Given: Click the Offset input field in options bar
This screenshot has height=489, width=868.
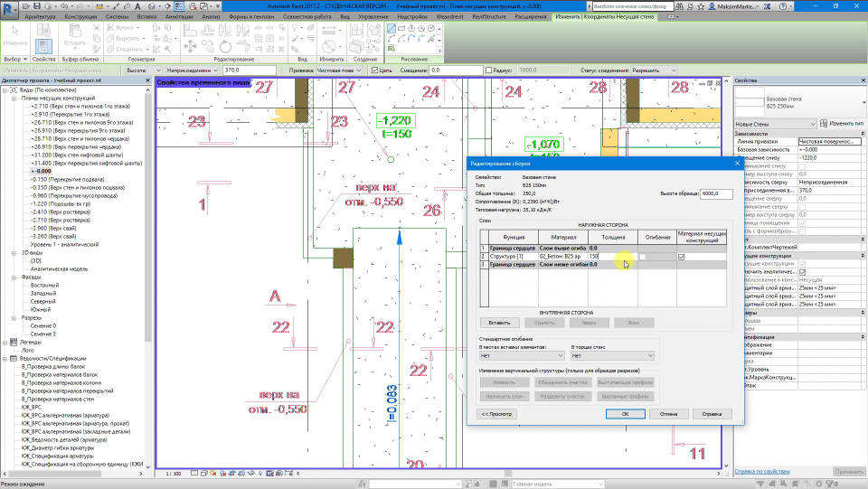Looking at the screenshot, I should pyautogui.click(x=457, y=71).
